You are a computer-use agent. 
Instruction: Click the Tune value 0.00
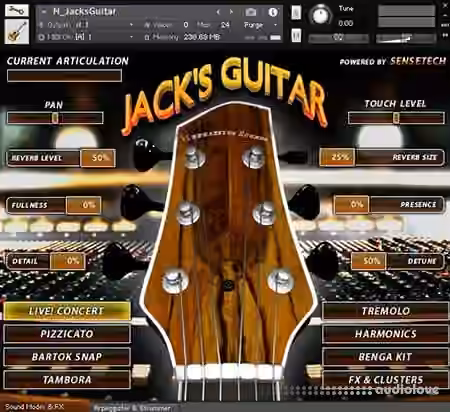pos(346,23)
